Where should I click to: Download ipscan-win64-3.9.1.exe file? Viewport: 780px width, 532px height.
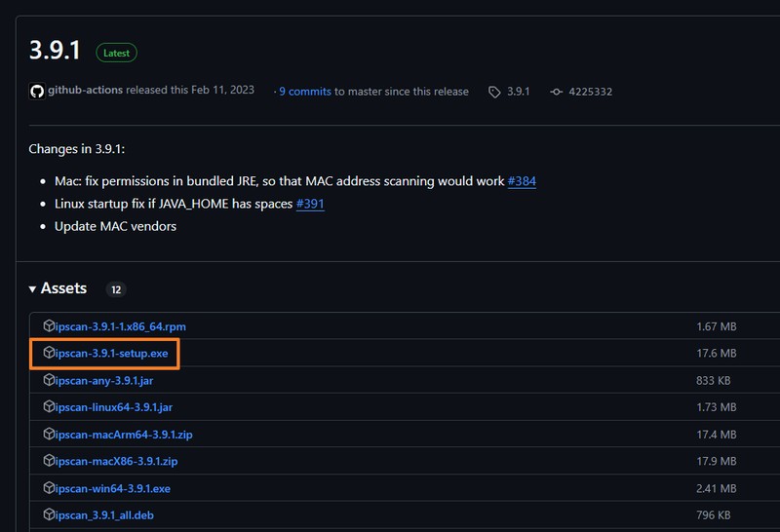coord(112,489)
